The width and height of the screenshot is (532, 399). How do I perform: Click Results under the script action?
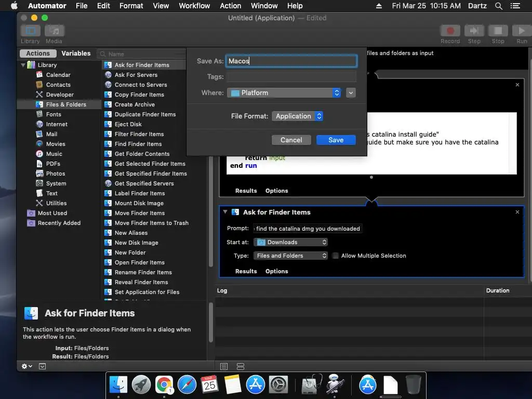click(x=246, y=191)
